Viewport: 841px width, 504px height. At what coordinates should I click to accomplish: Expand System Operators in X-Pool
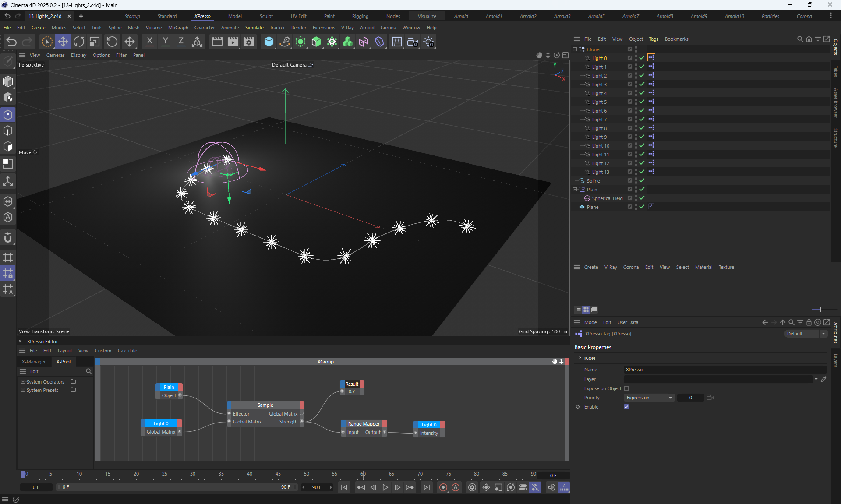coord(23,382)
